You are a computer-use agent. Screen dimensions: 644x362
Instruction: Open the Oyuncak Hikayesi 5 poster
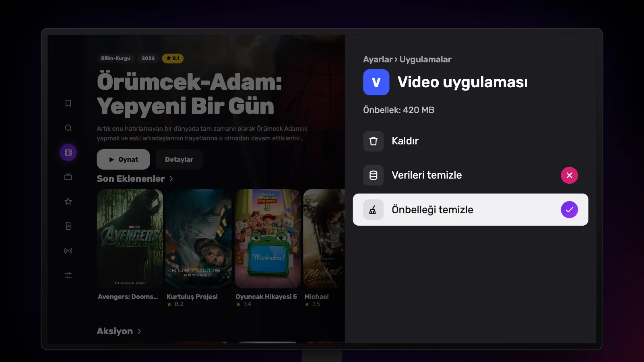click(x=268, y=239)
